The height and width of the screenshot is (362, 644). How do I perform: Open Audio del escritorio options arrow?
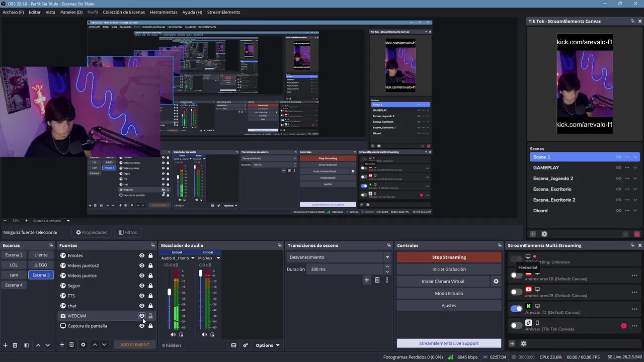pos(192,258)
